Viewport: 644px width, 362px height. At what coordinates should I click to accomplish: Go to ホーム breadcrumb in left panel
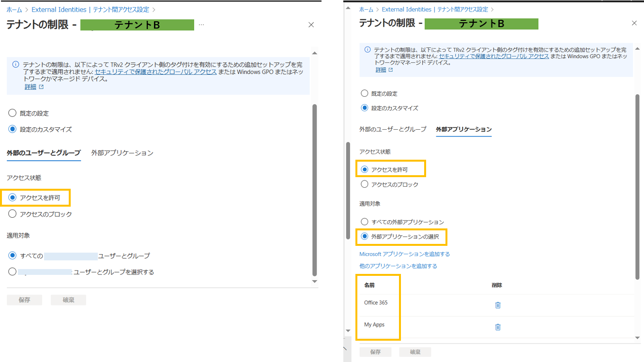14,9
